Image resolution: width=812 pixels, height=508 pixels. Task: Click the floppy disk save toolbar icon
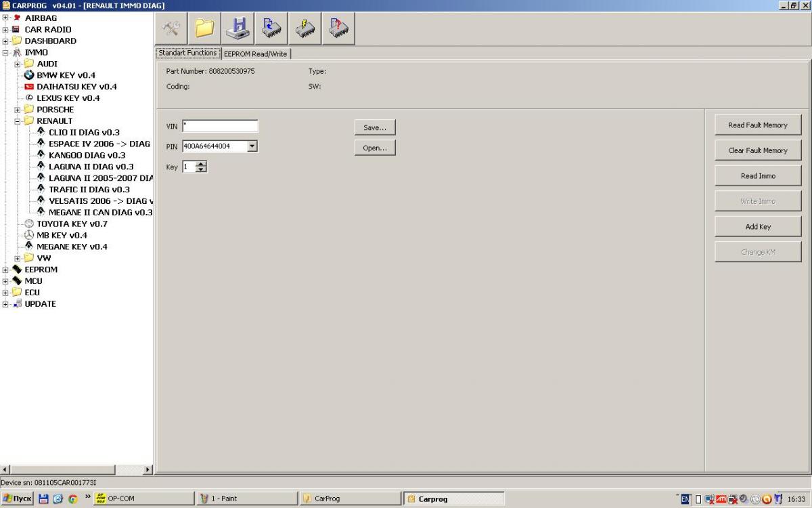point(238,28)
